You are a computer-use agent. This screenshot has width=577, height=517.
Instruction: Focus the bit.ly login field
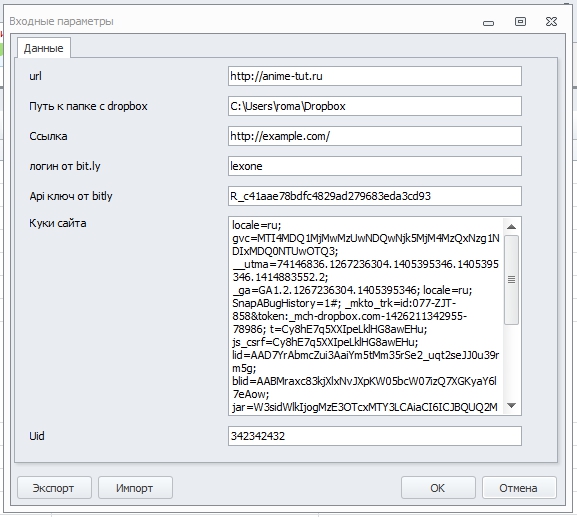click(x=375, y=166)
